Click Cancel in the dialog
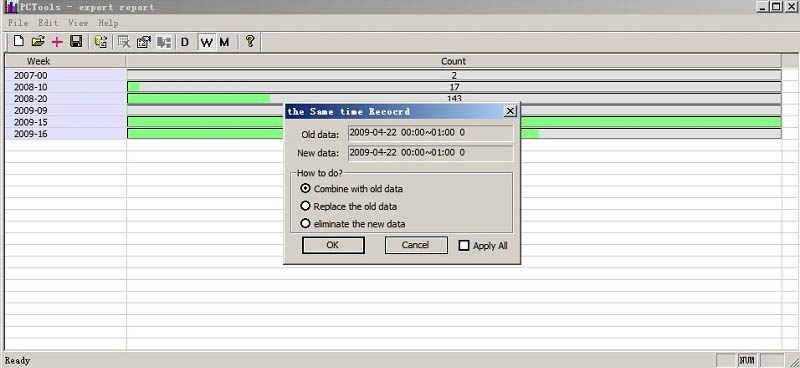Viewport: 800px width, 368px height. pos(416,245)
